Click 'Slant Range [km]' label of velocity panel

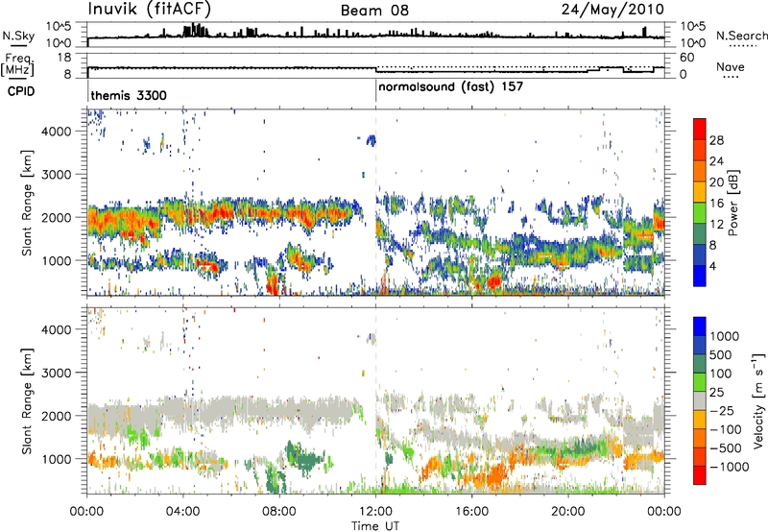28,401
